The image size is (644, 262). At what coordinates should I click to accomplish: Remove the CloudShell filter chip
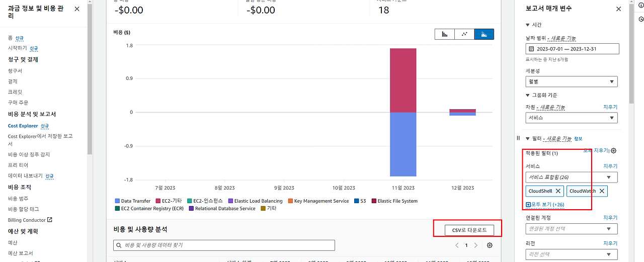(x=558, y=191)
